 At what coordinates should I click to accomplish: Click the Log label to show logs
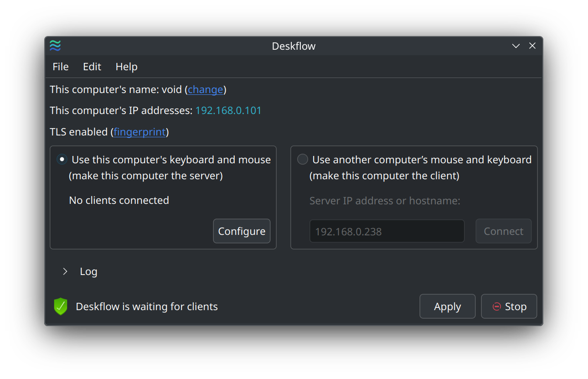click(88, 271)
